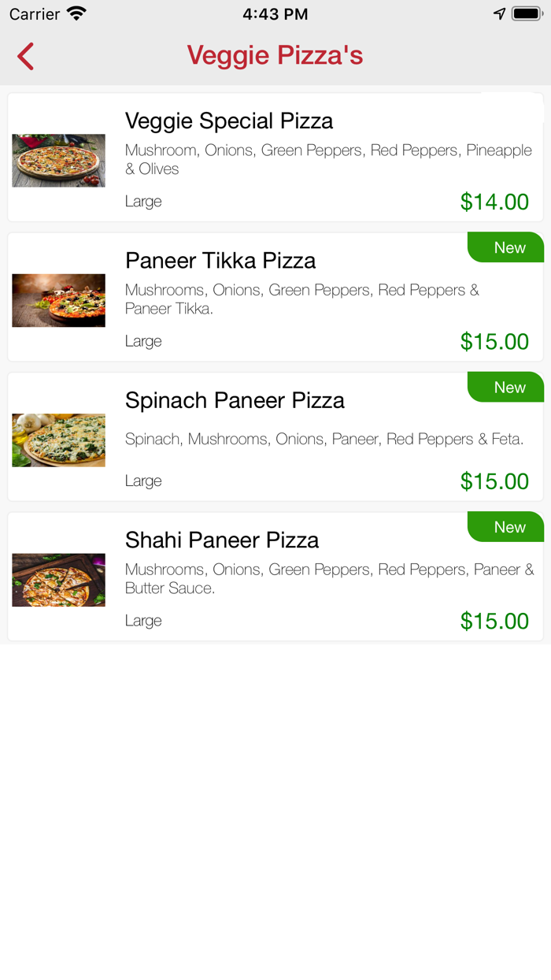Tap the $15.00 price of Shahi Paneer Pizza
This screenshot has width=551, height=980.
tap(494, 621)
